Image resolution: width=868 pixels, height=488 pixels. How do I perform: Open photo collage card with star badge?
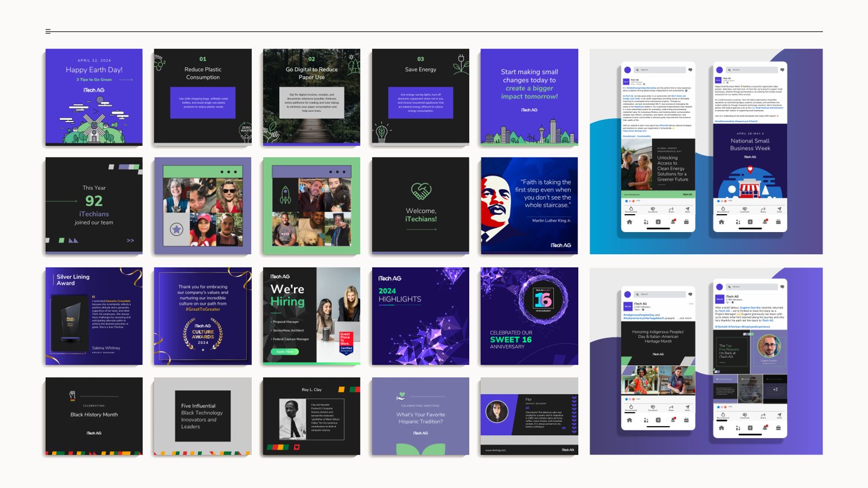coord(203,206)
